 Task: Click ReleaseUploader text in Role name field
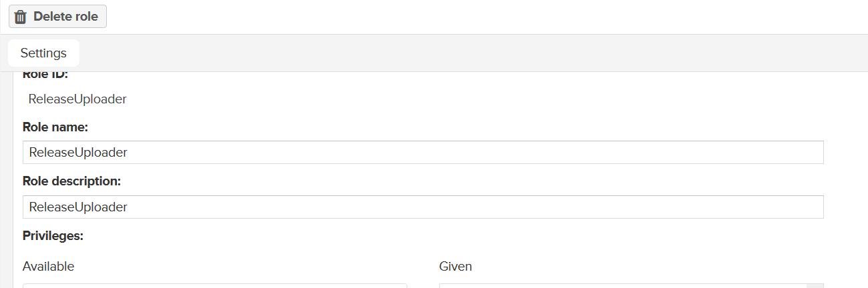click(x=78, y=153)
